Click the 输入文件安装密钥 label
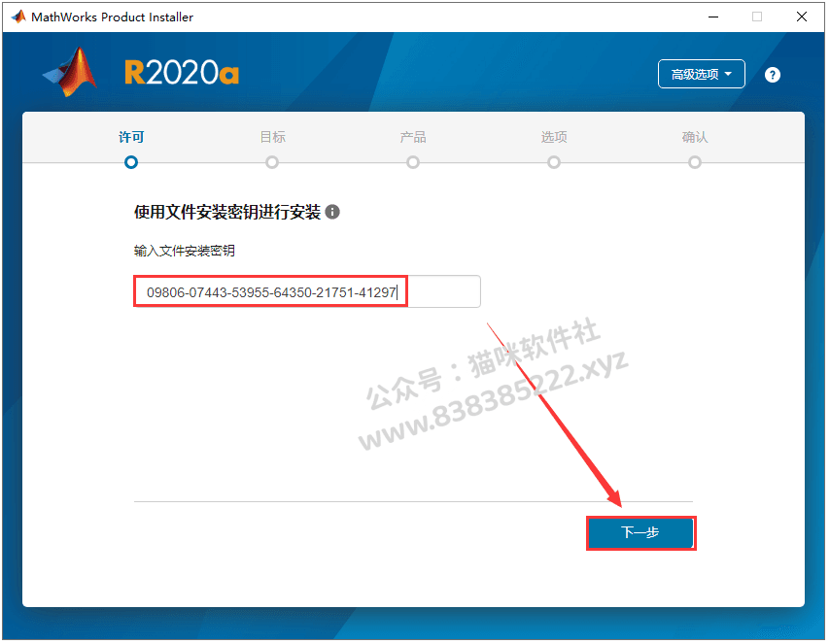830x644 pixels. [185, 251]
